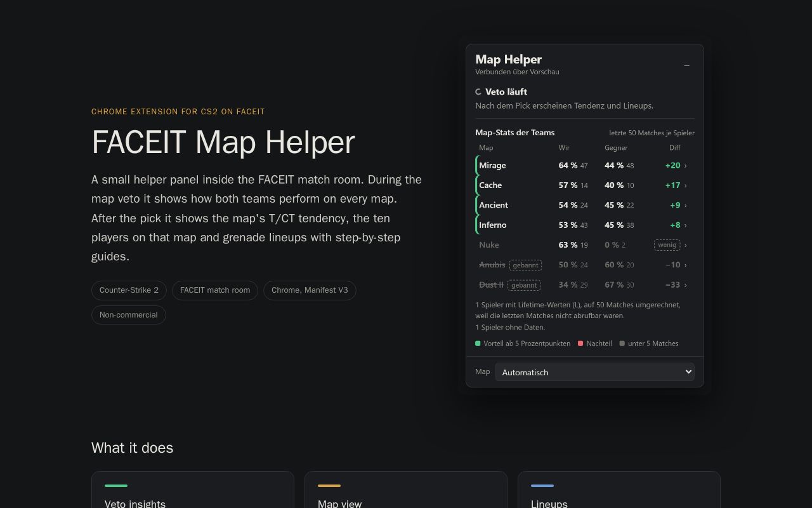Screen dimensions: 812x508
Task: Click the −33 diff value for Dust II
Action: (x=672, y=284)
